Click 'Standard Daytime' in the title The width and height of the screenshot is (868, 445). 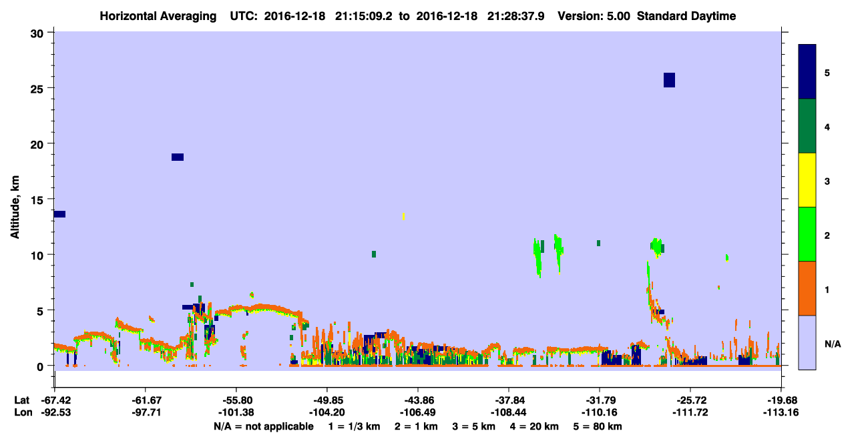(686, 16)
